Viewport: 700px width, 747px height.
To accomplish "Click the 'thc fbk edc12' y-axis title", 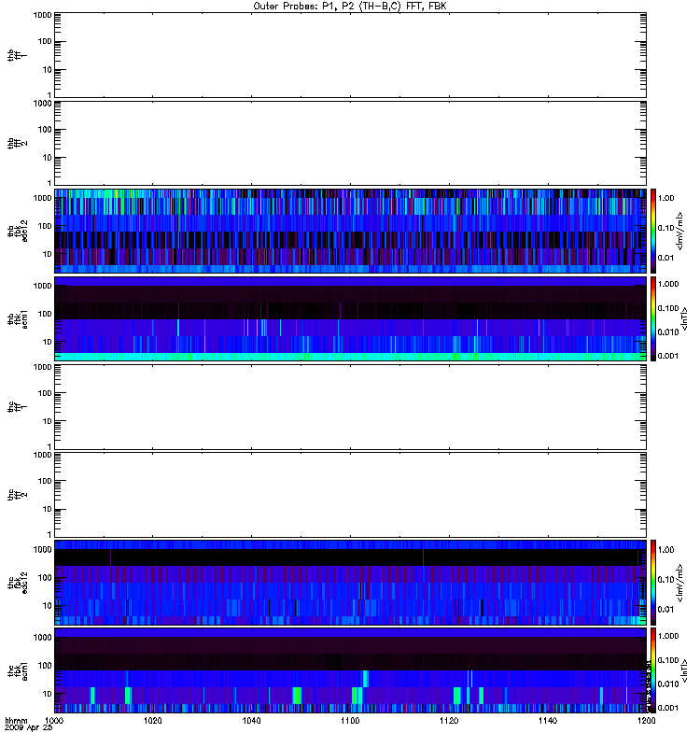I will click(18, 583).
